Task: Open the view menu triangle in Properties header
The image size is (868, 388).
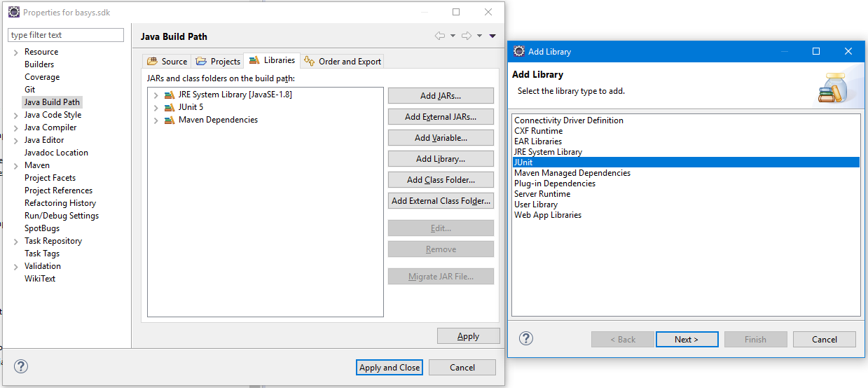Action: click(492, 36)
